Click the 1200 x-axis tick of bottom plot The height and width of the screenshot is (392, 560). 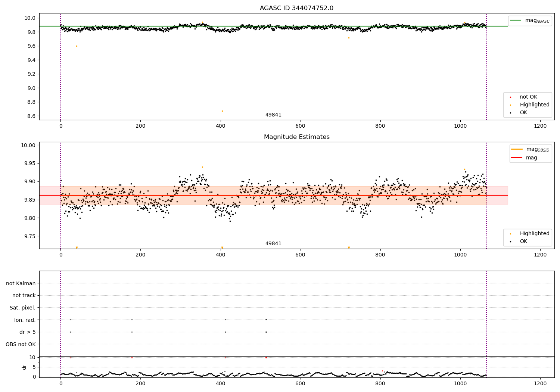point(540,383)
